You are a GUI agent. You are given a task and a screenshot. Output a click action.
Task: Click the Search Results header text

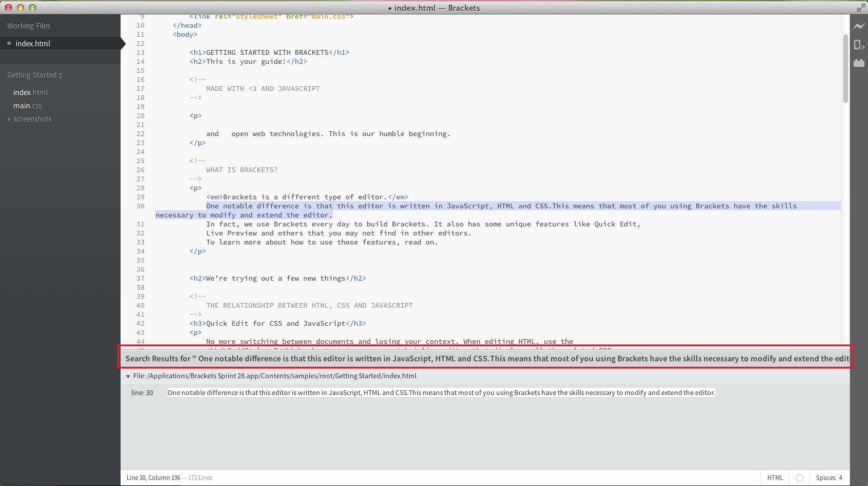485,358
